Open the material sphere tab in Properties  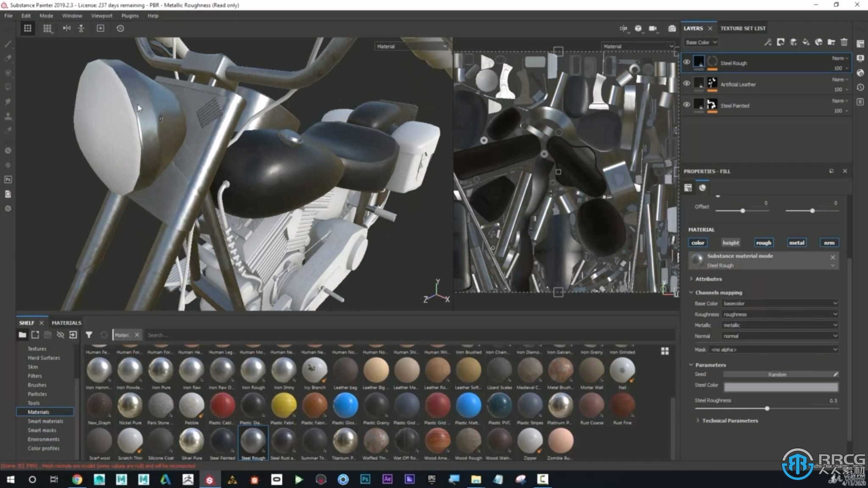pyautogui.click(x=703, y=188)
